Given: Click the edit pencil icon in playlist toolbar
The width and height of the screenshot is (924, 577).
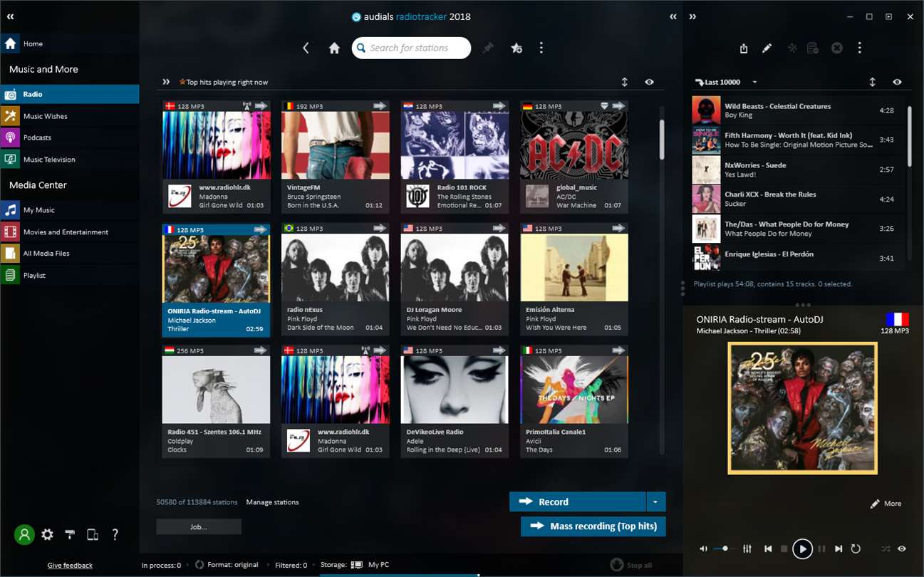Looking at the screenshot, I should (x=767, y=48).
